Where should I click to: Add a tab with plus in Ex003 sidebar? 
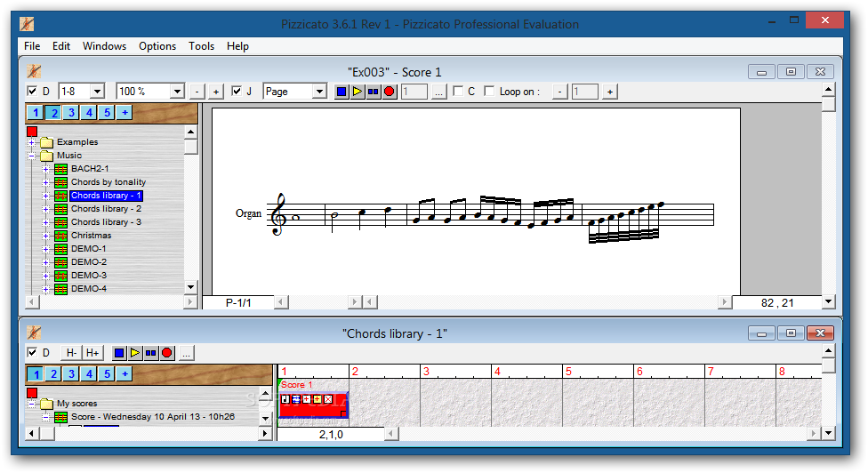point(125,112)
